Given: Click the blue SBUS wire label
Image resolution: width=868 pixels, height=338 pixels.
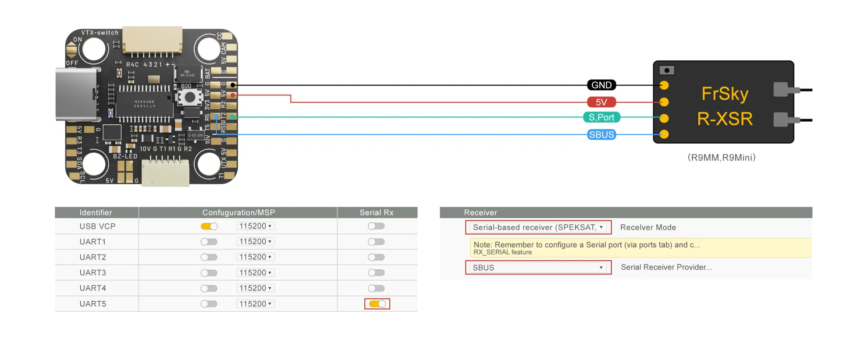Looking at the screenshot, I should (601, 134).
